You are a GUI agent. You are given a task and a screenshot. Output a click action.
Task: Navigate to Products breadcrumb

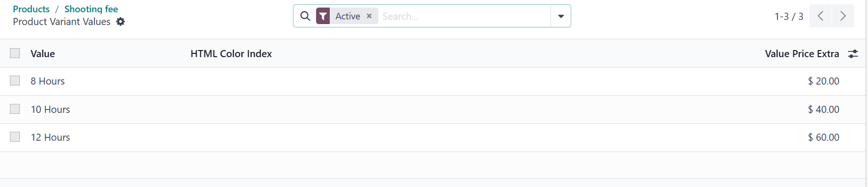(31, 9)
